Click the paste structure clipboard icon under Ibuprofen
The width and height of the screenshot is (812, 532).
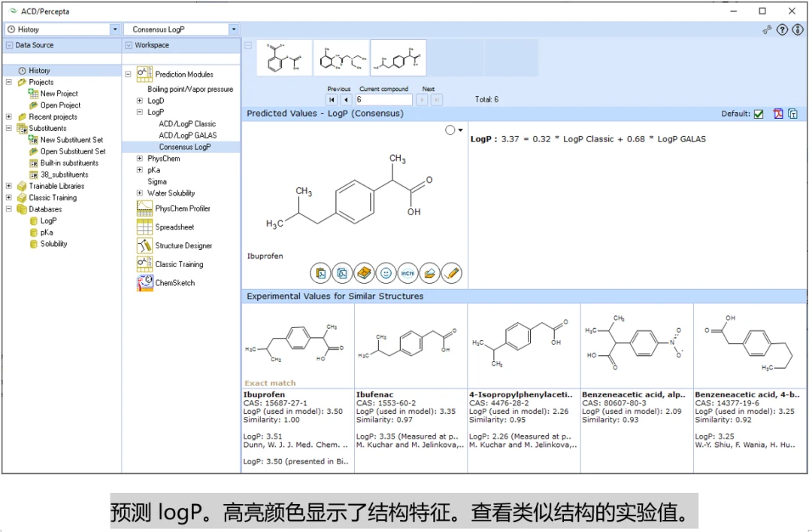click(320, 273)
